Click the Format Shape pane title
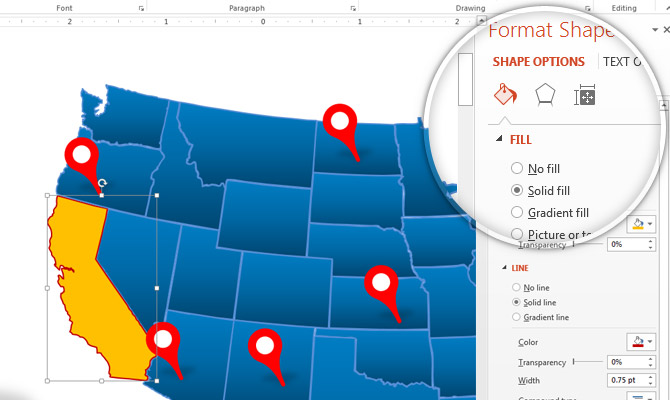 551,30
